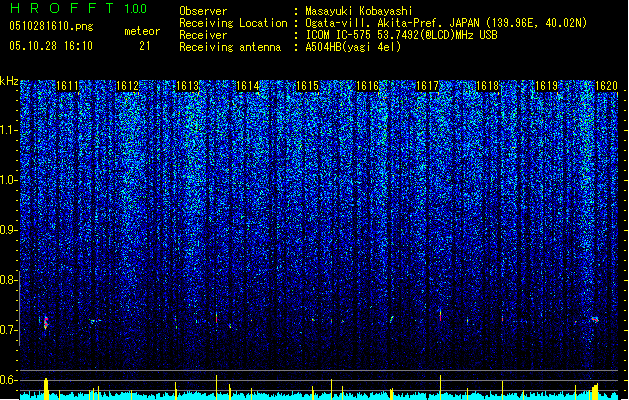Click the wide yellow power bar before 1611
The image size is (629, 400).
(x=46, y=389)
